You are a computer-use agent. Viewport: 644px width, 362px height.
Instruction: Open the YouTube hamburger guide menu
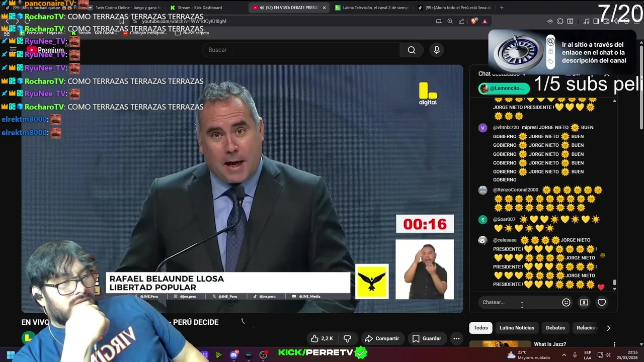coord(13,50)
